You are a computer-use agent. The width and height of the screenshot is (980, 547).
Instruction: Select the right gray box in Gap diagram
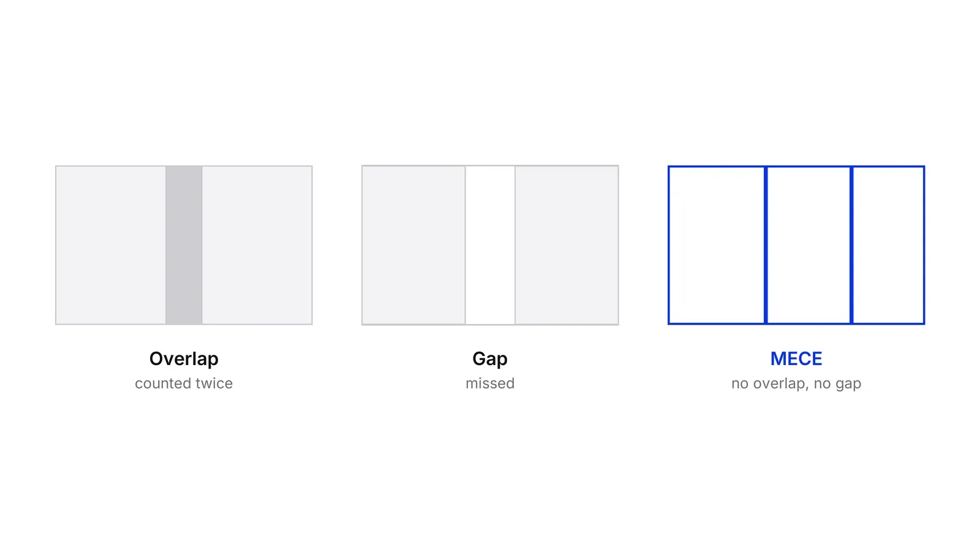[567, 245]
